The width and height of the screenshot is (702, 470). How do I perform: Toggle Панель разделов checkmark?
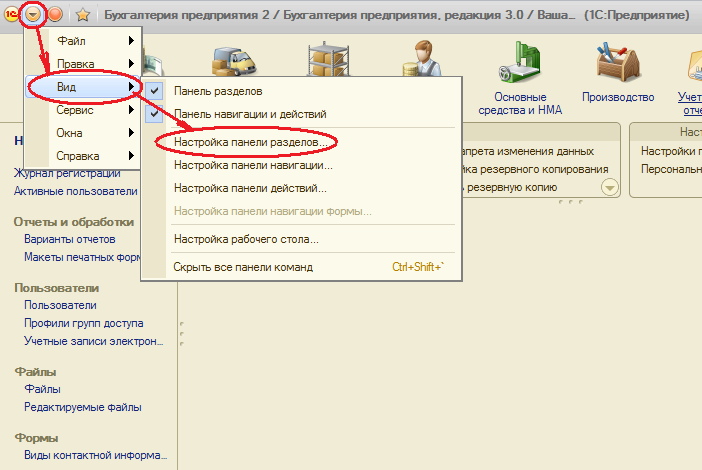pyautogui.click(x=154, y=91)
